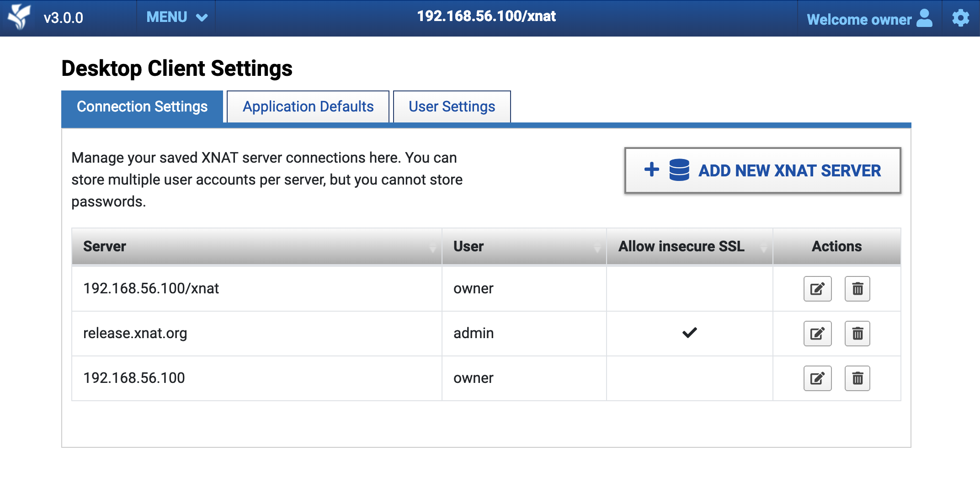Click Add New XNAT Server button
The height and width of the screenshot is (488, 980).
[762, 170]
